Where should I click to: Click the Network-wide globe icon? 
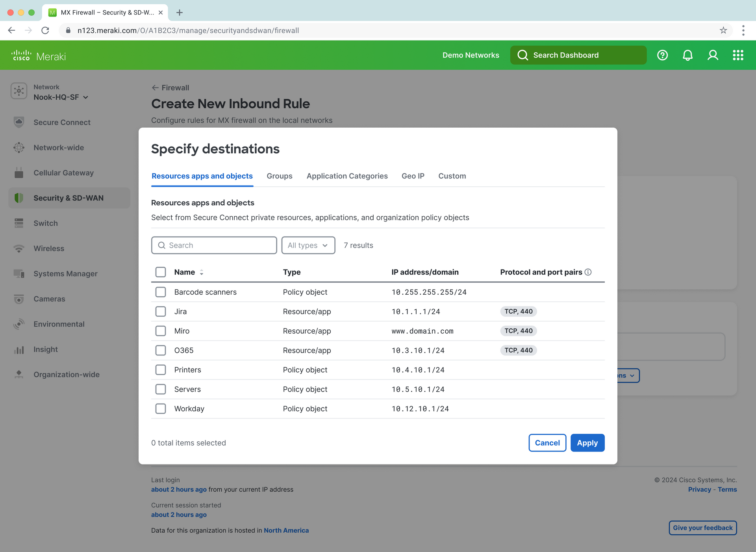point(19,148)
